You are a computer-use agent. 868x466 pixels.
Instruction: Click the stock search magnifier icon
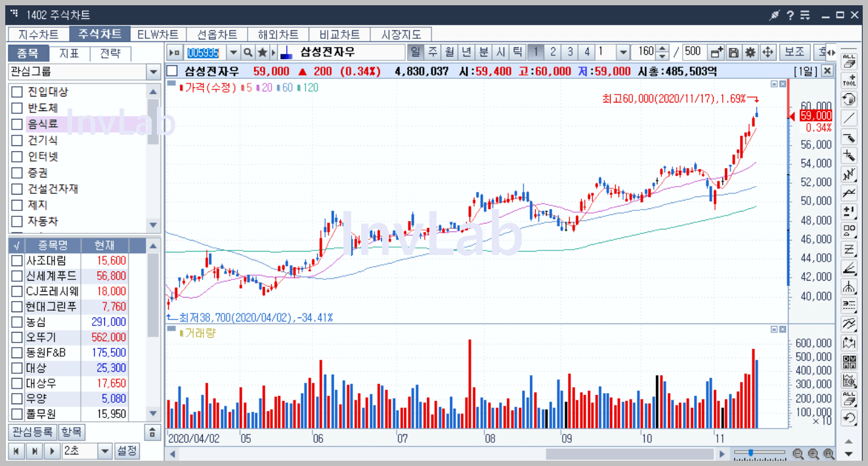click(248, 53)
